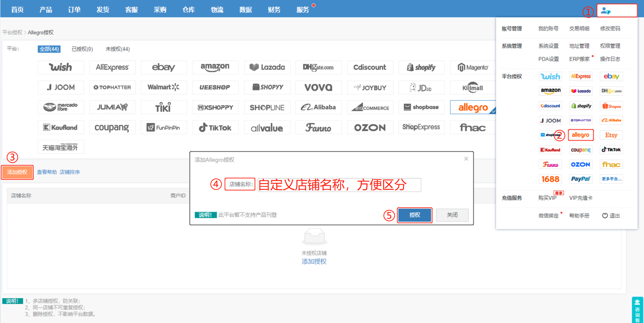Image resolution: width=644 pixels, height=323 pixels.
Task: Pick the Tiki platform tile
Action: pyautogui.click(x=164, y=107)
